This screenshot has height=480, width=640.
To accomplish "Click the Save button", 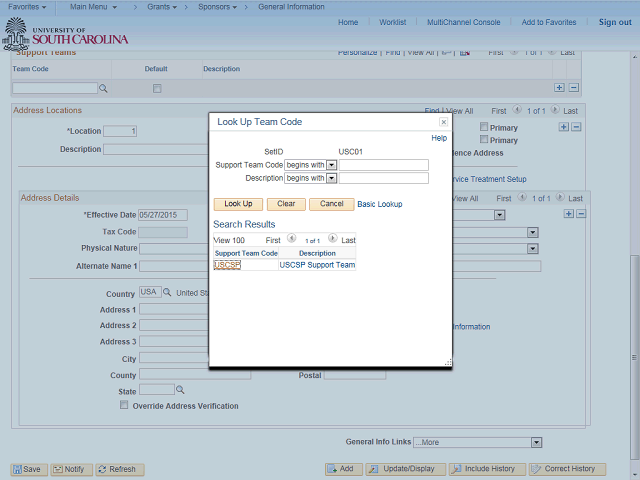I will pyautogui.click(x=29, y=469).
